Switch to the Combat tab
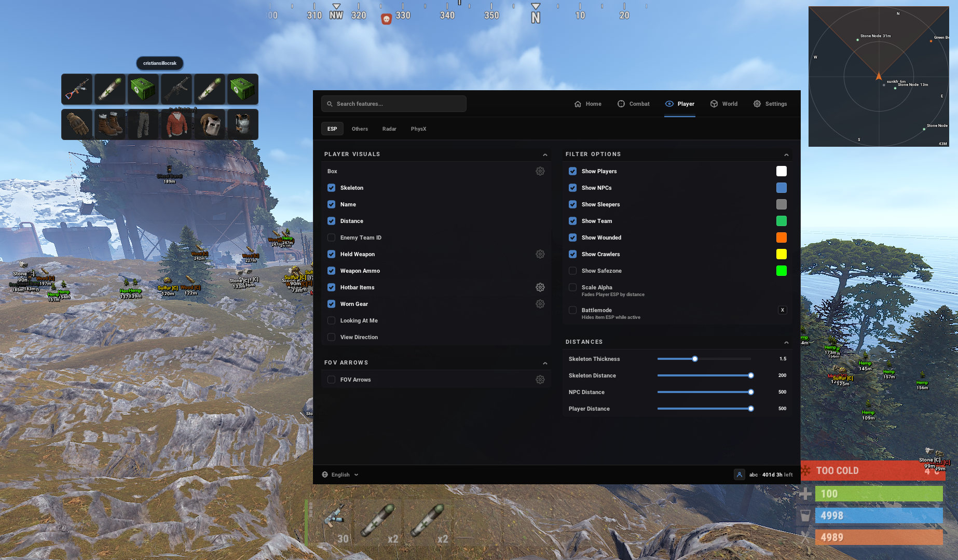The image size is (958, 560). point(633,104)
